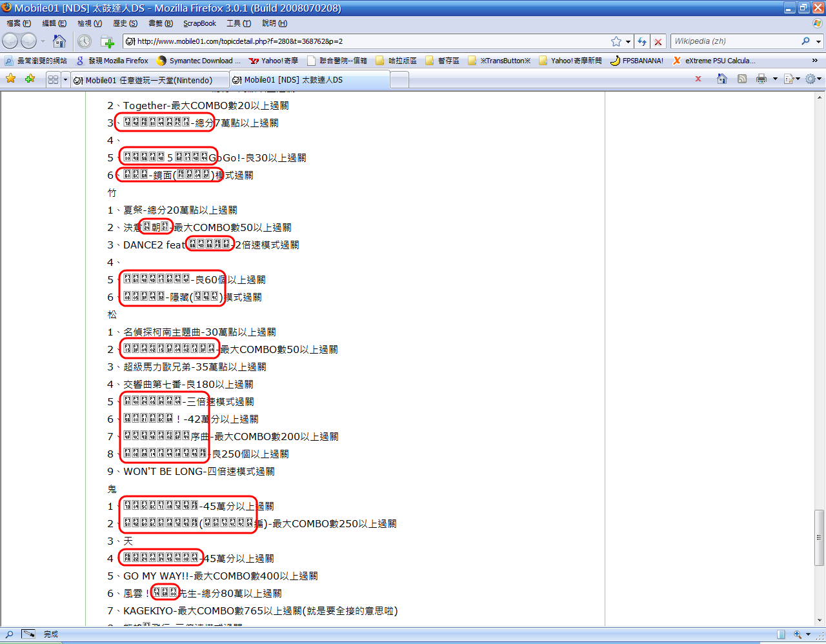Open the eXtreme PSU Calcula... bookmark
The image size is (826, 644).
click(x=714, y=61)
